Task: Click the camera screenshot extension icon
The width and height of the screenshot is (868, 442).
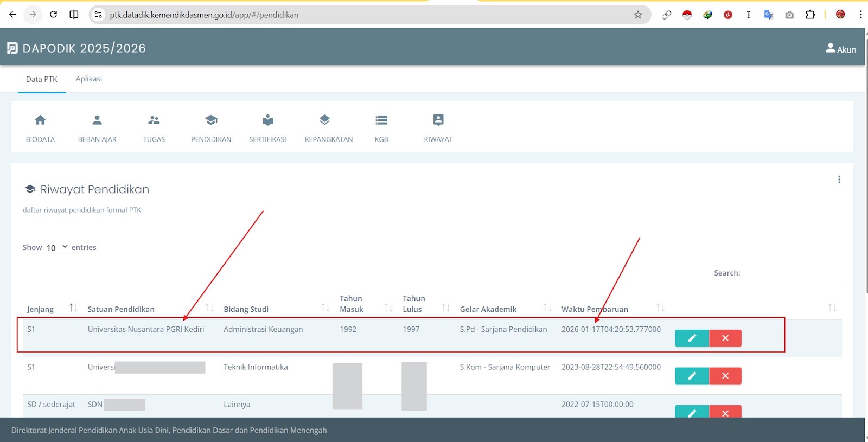Action: (x=789, y=15)
